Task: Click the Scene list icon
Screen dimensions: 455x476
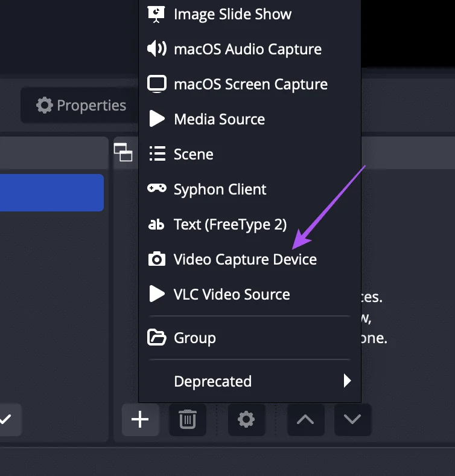Action: 157,153
